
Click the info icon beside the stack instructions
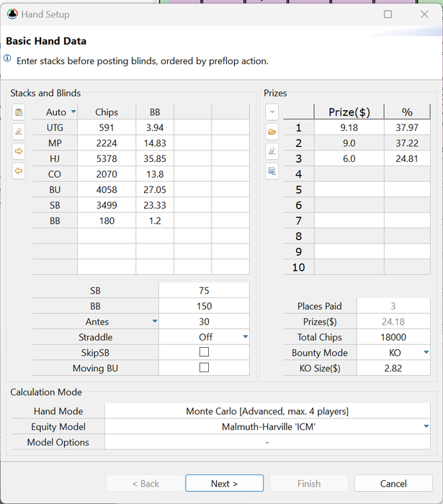[x=7, y=58]
